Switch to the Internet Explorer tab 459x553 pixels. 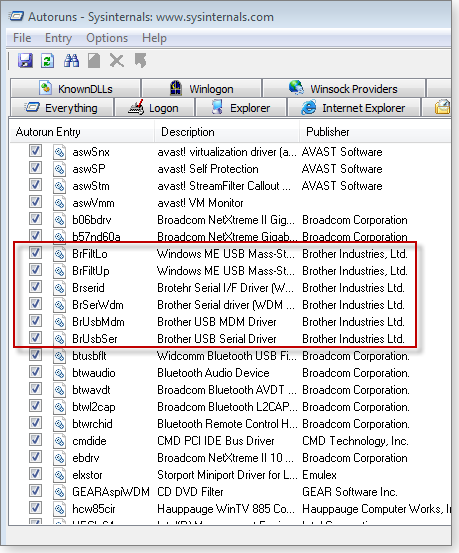354,108
